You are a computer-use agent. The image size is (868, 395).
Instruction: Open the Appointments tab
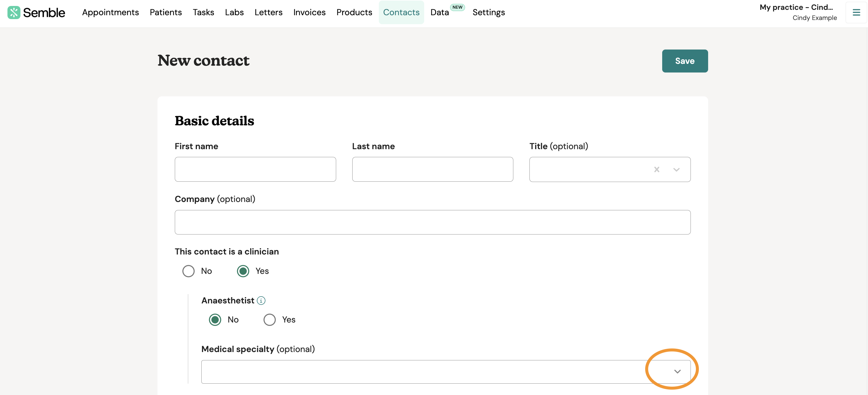(111, 13)
